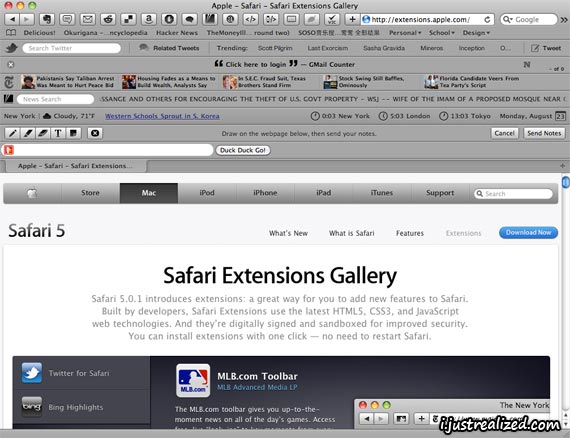Click the Apple site Search field
The height and width of the screenshot is (438, 570).
click(x=513, y=194)
